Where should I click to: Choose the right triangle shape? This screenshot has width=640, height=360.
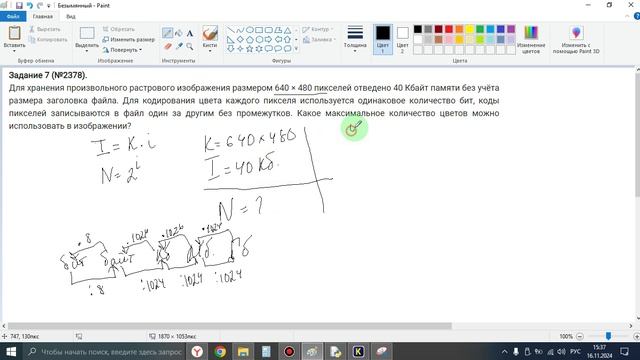(231, 40)
